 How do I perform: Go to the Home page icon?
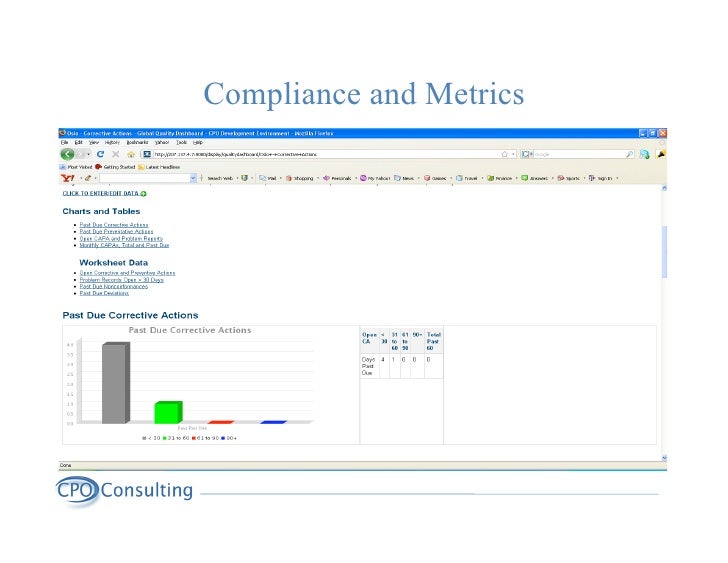click(x=131, y=154)
